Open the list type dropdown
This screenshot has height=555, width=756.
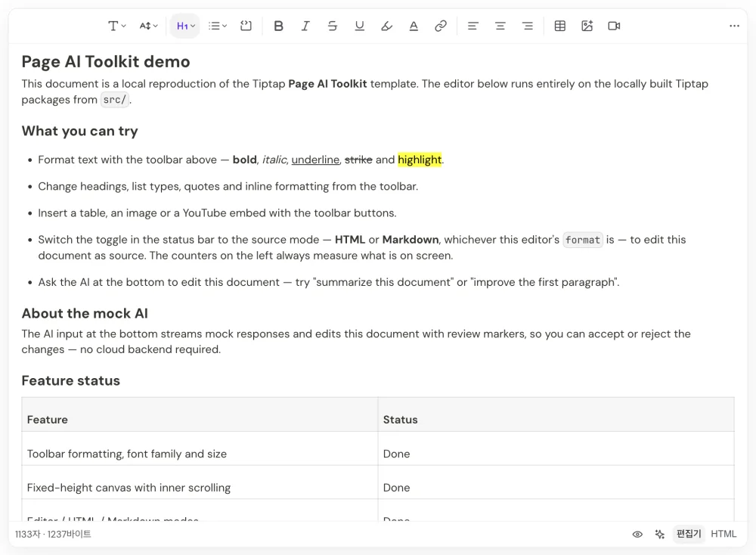tap(218, 26)
